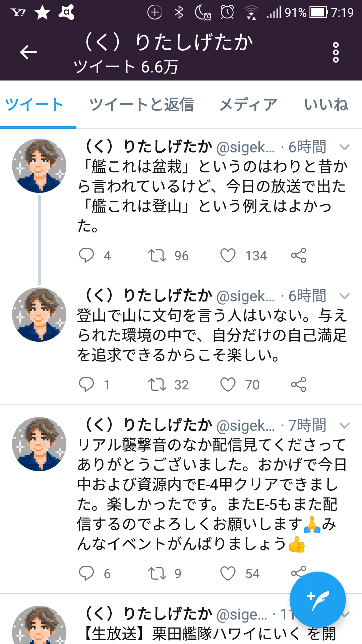Image resolution: width=362 pixels, height=644 pixels.
Task: Share the 登山で山に文句 tweet
Action: tap(299, 385)
